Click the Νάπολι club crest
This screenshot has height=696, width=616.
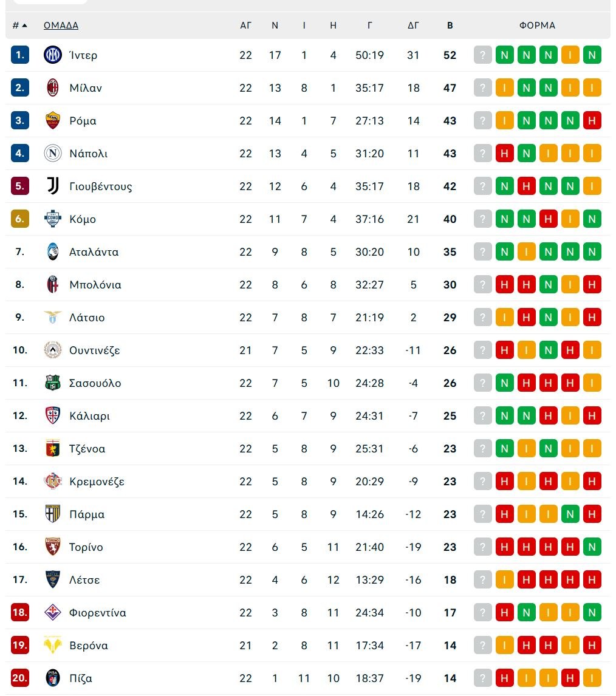coord(53,153)
